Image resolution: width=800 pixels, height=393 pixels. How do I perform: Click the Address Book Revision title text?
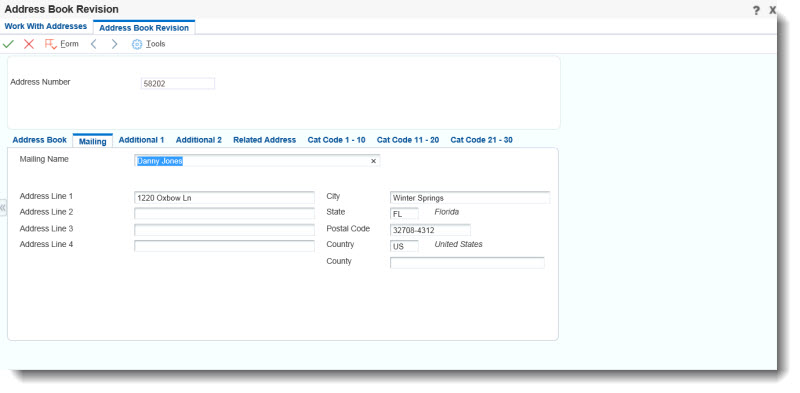[62, 9]
